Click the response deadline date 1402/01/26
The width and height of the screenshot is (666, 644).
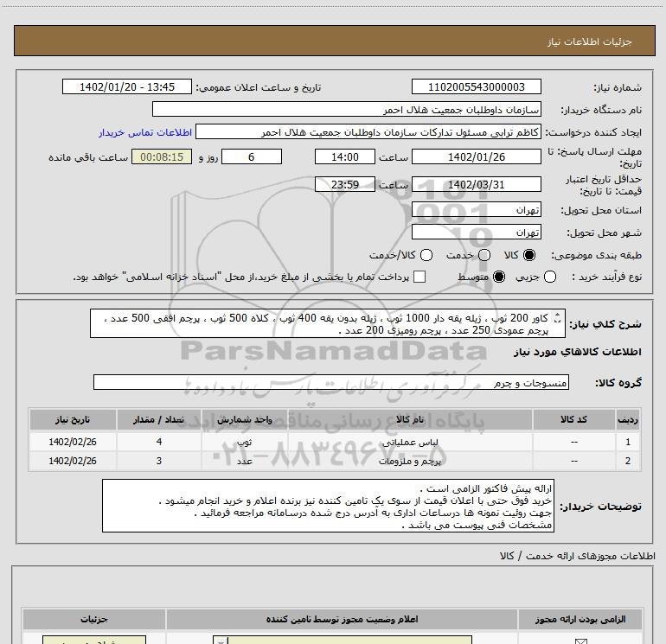pos(476,156)
